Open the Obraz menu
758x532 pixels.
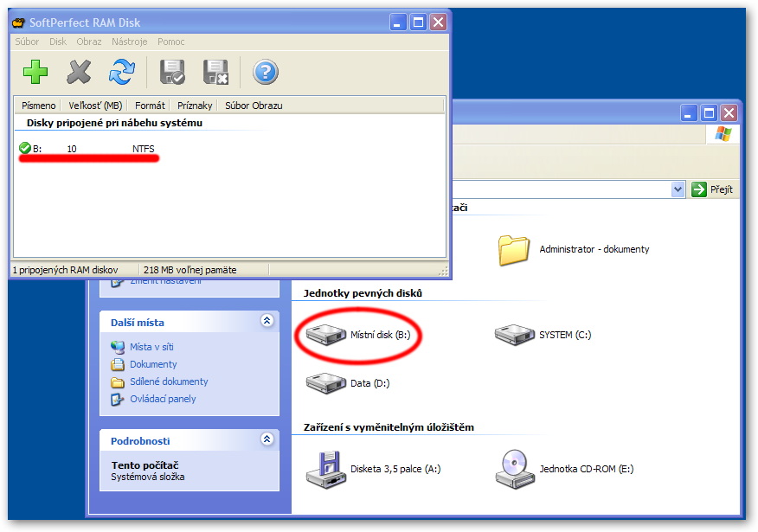89,42
